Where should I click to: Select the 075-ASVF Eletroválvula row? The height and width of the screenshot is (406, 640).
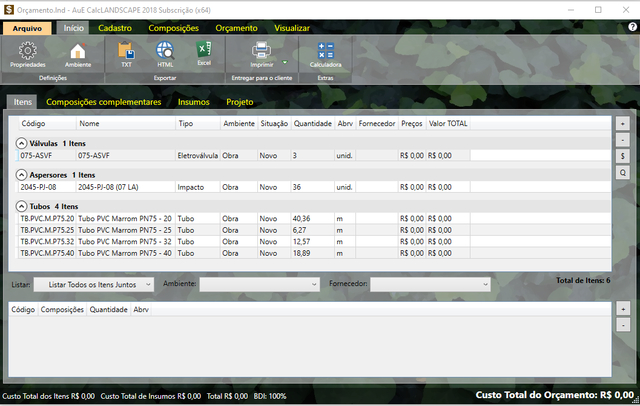point(200,156)
